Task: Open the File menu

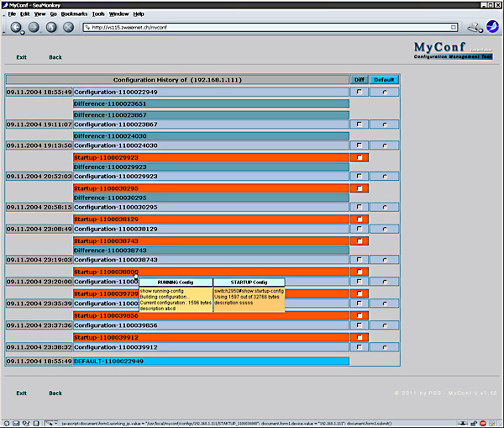Action: point(12,13)
